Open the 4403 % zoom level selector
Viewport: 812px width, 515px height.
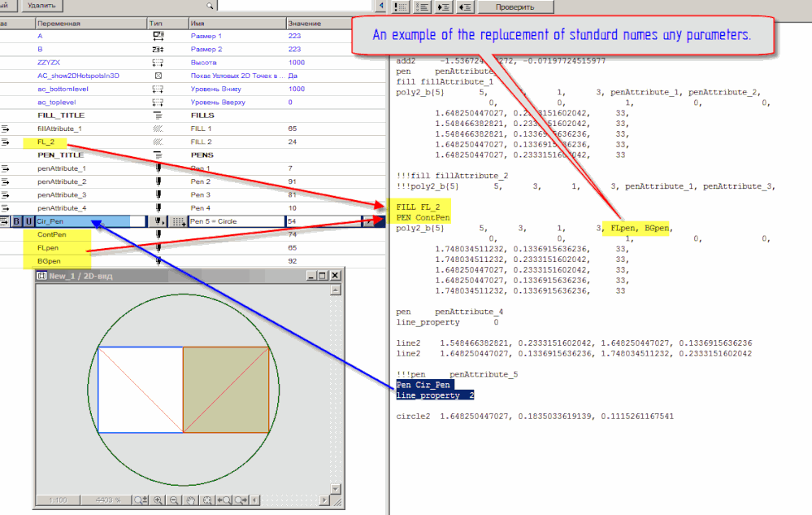point(107,500)
